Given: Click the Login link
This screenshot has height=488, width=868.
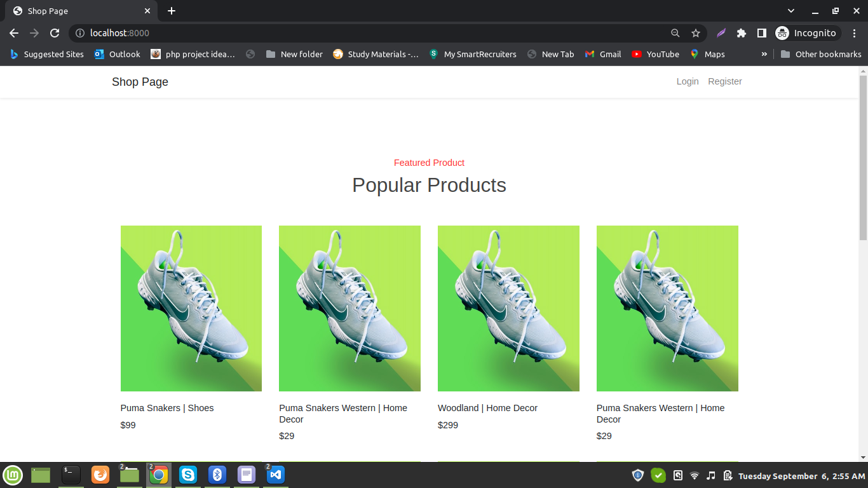Looking at the screenshot, I should click(x=687, y=81).
